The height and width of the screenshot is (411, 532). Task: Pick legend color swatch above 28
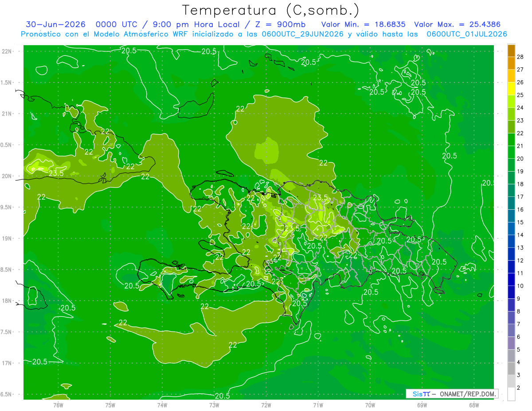click(511, 51)
